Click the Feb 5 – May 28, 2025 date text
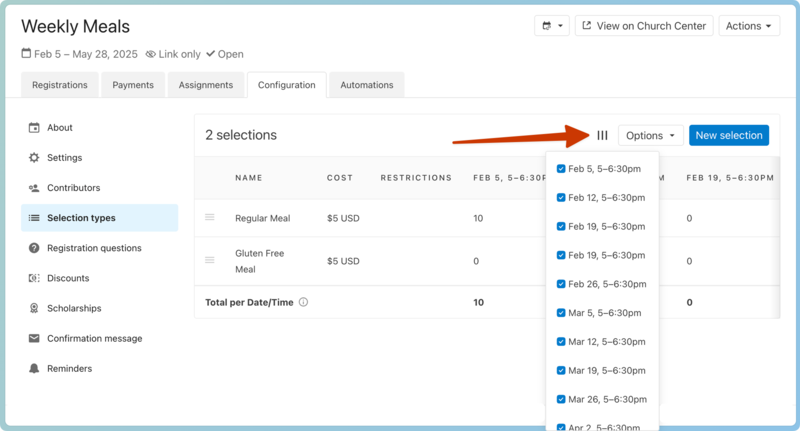800x431 pixels. click(x=86, y=54)
